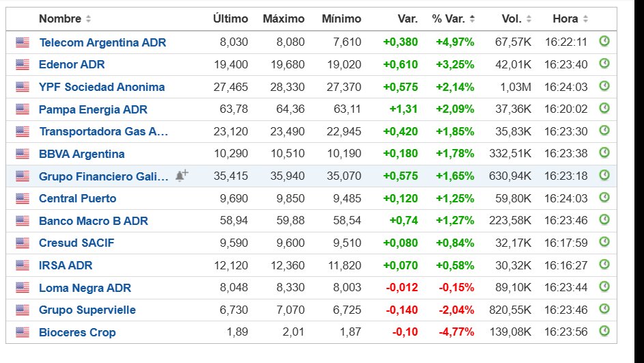Open YPF Sociedad Anonima link
This screenshot has height=363, width=644.
pos(102,87)
